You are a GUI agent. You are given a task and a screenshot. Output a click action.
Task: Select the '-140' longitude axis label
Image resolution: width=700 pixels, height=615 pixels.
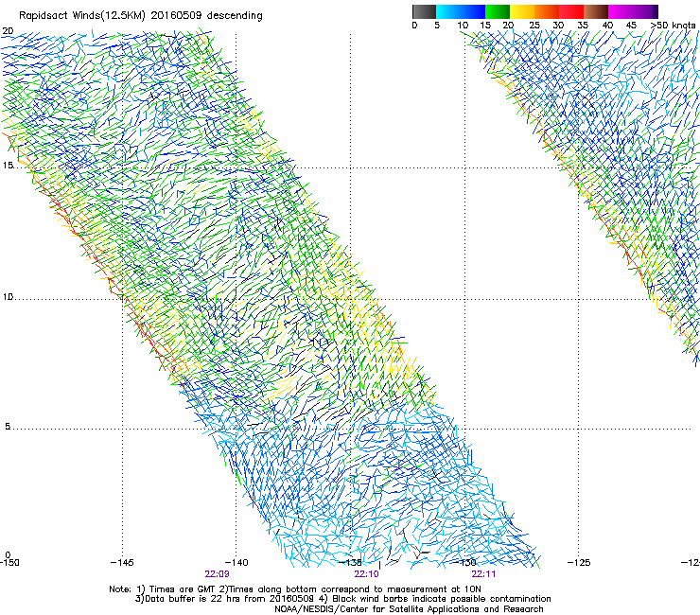tap(236, 563)
